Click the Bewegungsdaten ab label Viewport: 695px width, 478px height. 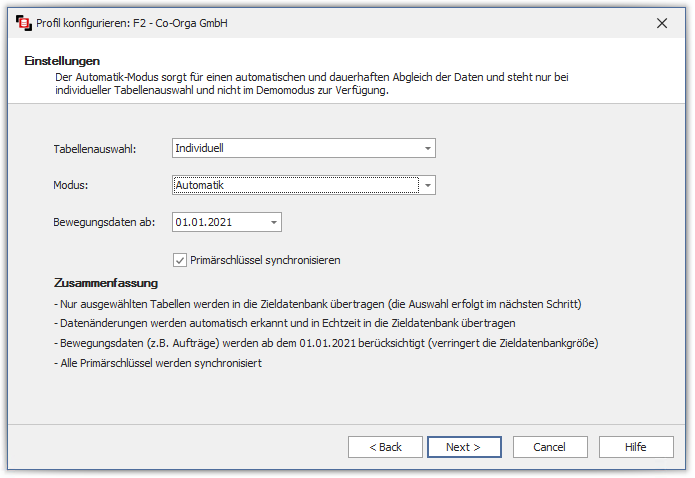103,223
